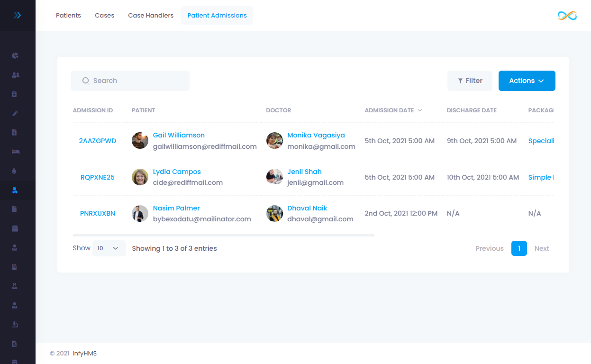Select the patients people icon in sidebar
Viewport: 591px width, 364px height.
coord(15,74)
